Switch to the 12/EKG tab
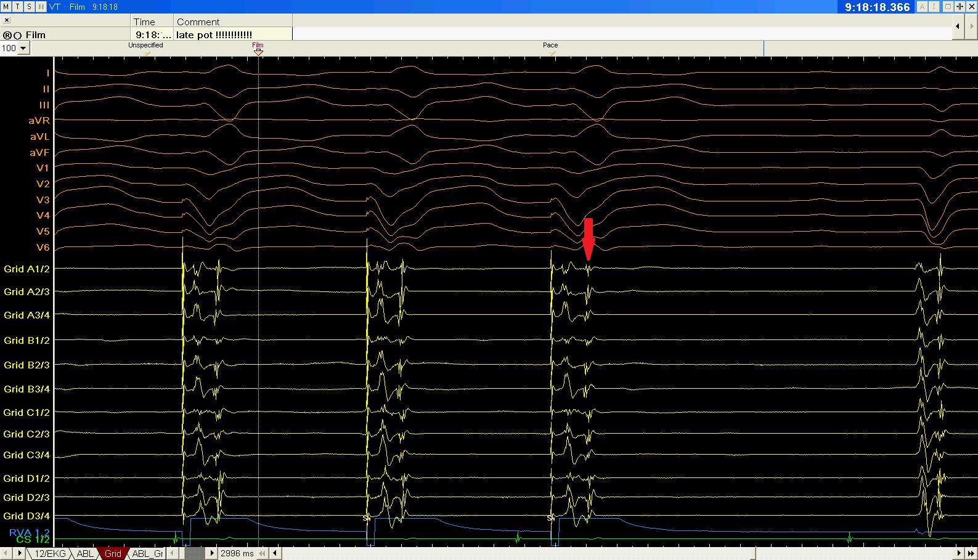The image size is (978, 560). coord(49,553)
